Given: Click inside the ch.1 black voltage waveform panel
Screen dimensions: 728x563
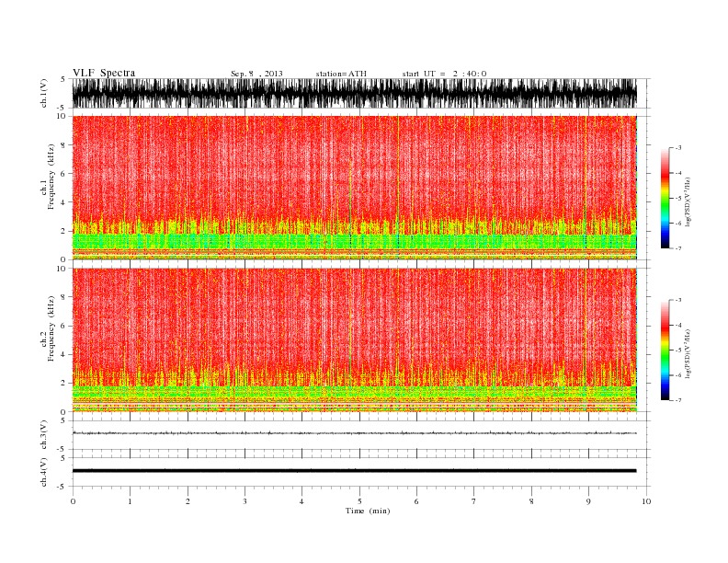Looking at the screenshot, I should (354, 93).
